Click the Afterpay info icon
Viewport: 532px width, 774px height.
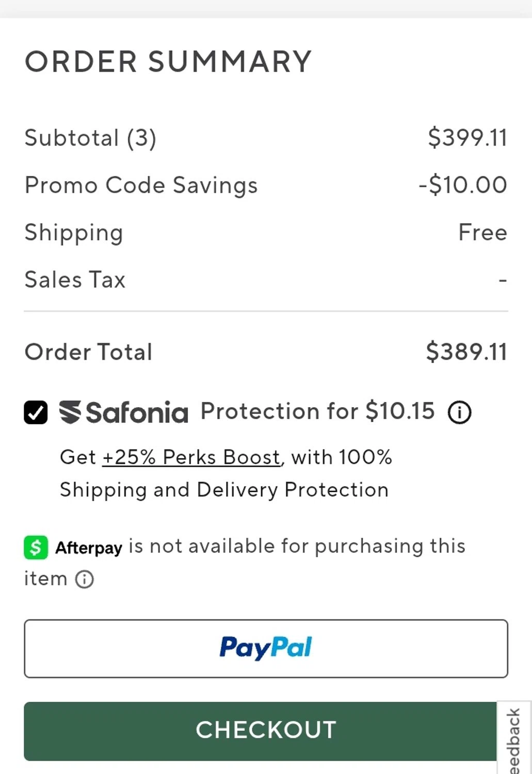pyautogui.click(x=85, y=579)
